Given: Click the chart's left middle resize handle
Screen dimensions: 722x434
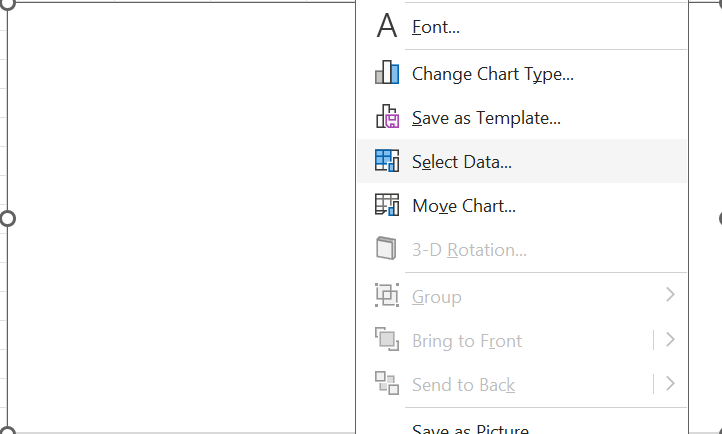Looking at the screenshot, I should 7,218.
